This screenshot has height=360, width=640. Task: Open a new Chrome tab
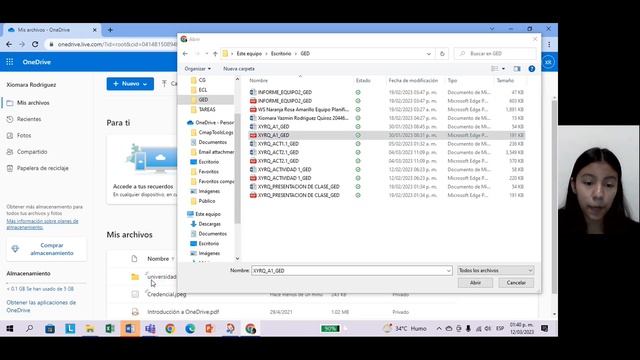(x=110, y=30)
